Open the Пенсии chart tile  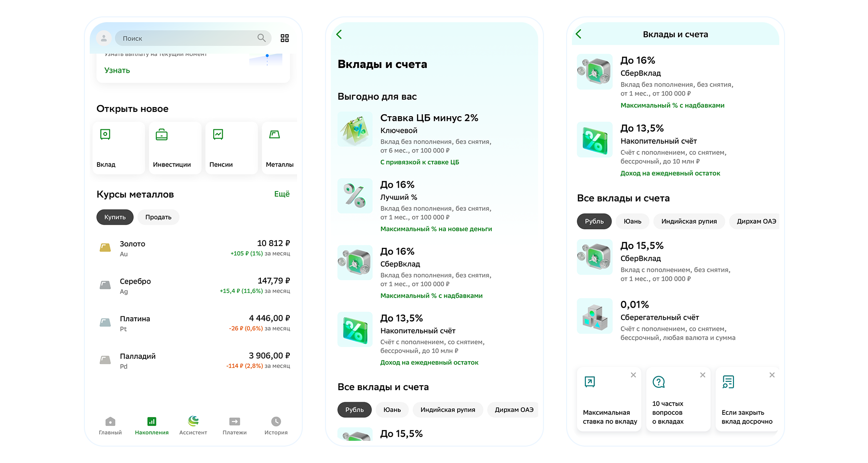[231, 148]
